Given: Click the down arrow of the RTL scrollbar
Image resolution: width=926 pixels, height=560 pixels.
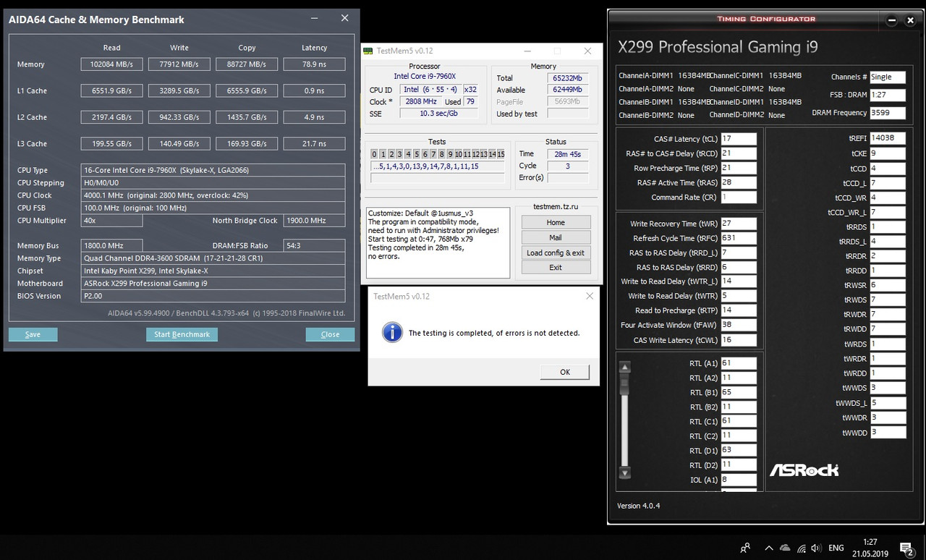Looking at the screenshot, I should click(x=624, y=474).
